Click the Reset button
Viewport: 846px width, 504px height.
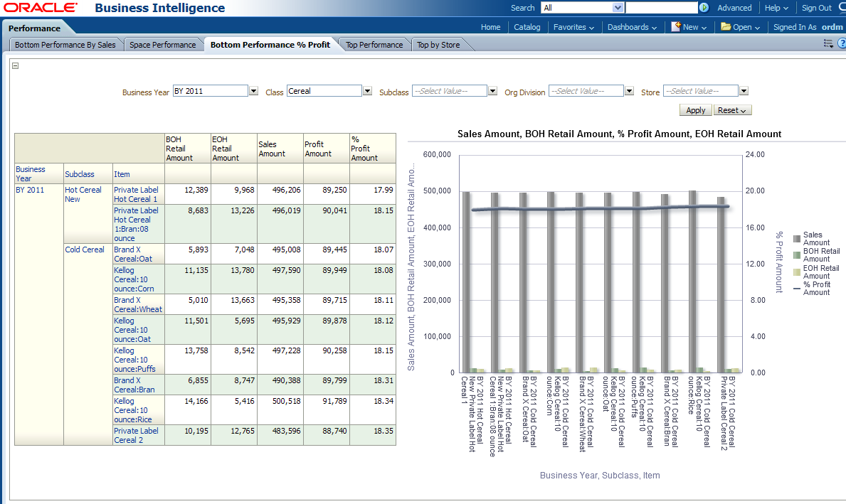tap(731, 110)
